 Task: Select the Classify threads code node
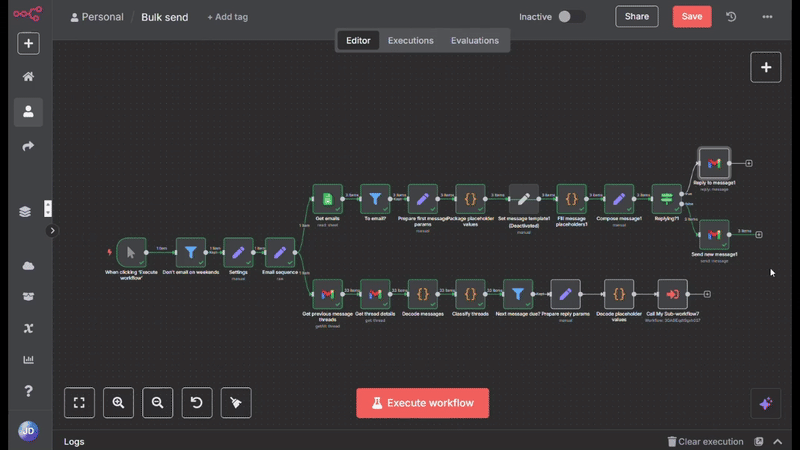point(470,294)
